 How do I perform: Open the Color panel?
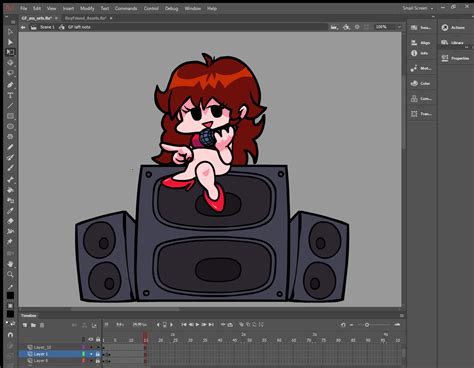[x=421, y=83]
